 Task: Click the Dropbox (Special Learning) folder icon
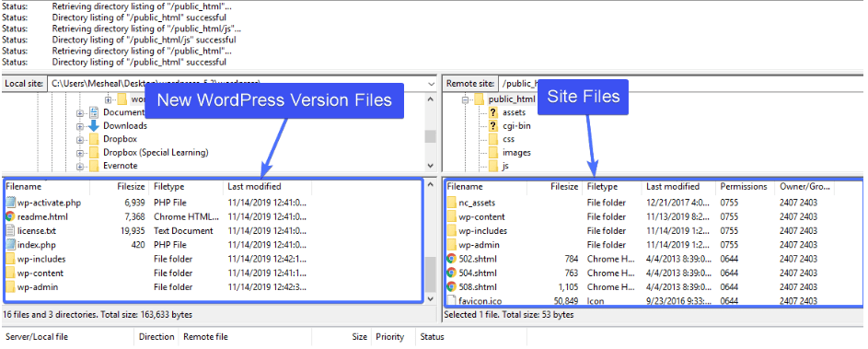(94, 152)
